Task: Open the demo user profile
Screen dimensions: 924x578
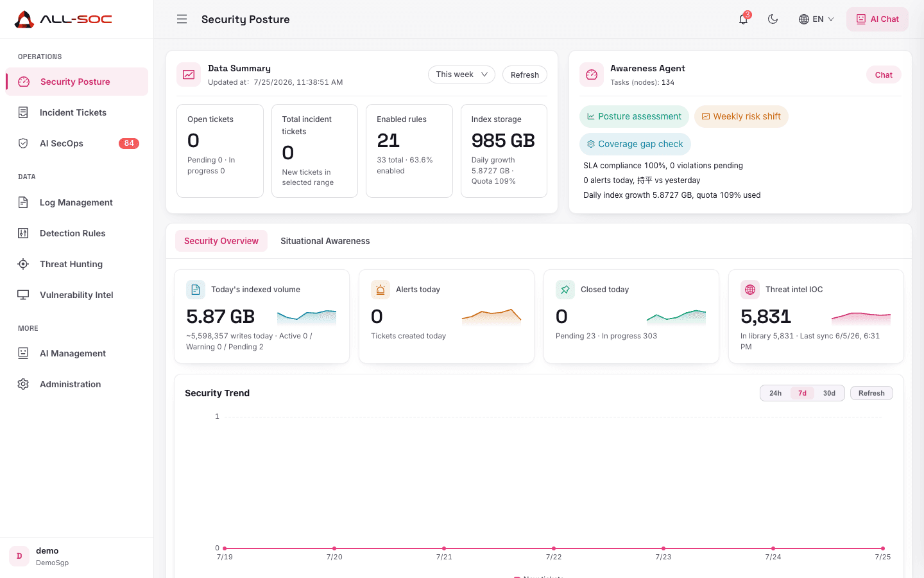Action: pos(77,556)
